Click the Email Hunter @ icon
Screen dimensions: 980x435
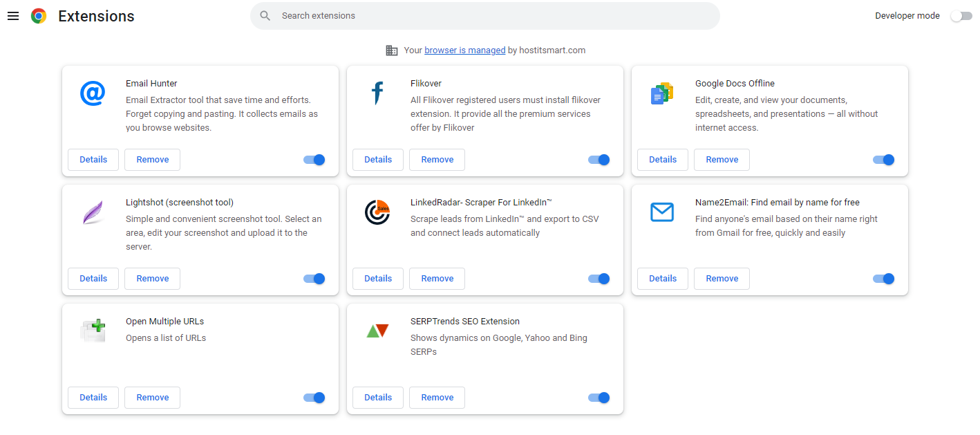[93, 93]
